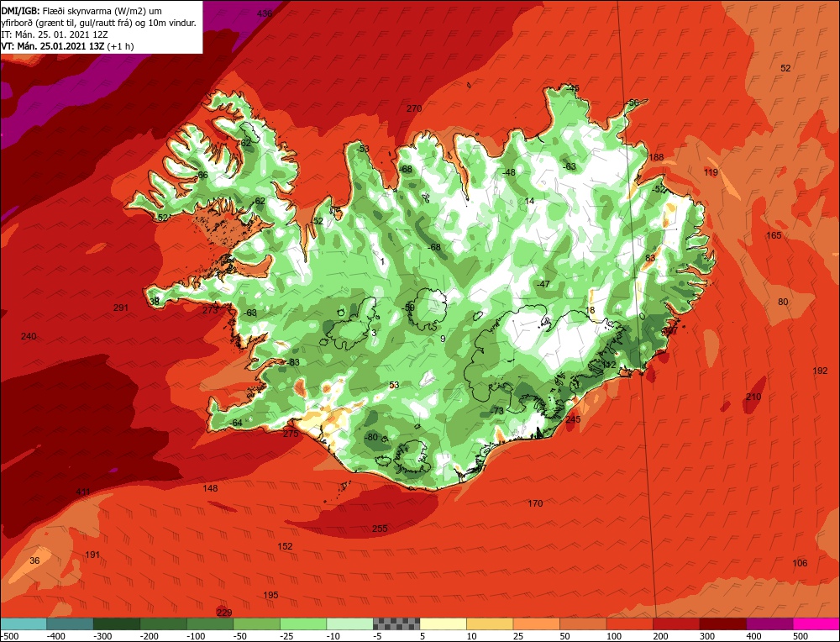
Task: Click the dark red swatch between 300 and 400
Action: (x=722, y=624)
